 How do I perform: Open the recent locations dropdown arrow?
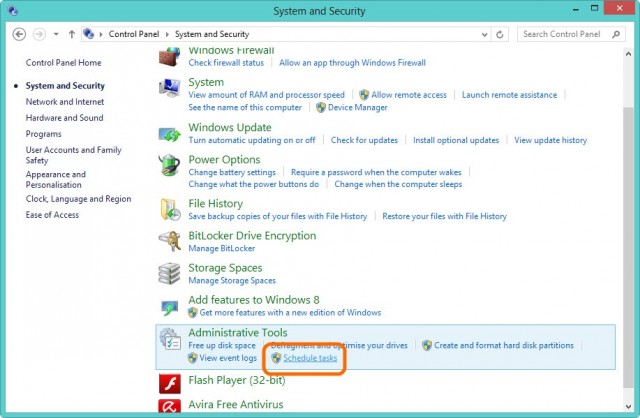click(x=56, y=34)
